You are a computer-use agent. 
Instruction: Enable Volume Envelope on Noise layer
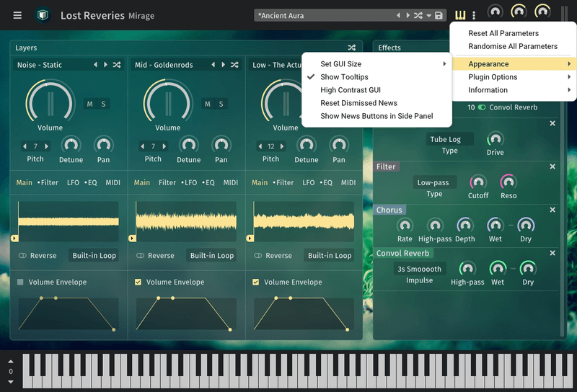click(21, 282)
